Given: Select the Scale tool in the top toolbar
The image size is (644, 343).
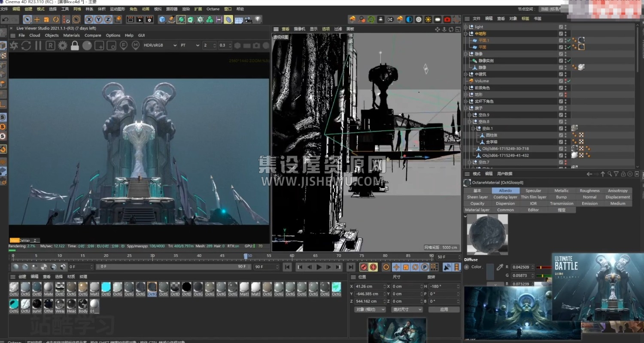Looking at the screenshot, I should click(46, 19).
